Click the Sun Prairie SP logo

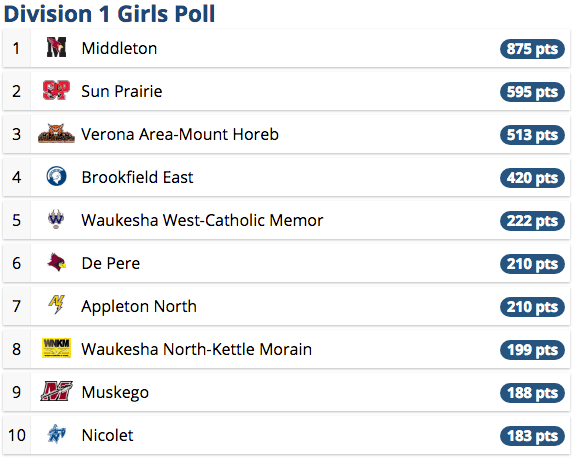(x=56, y=90)
